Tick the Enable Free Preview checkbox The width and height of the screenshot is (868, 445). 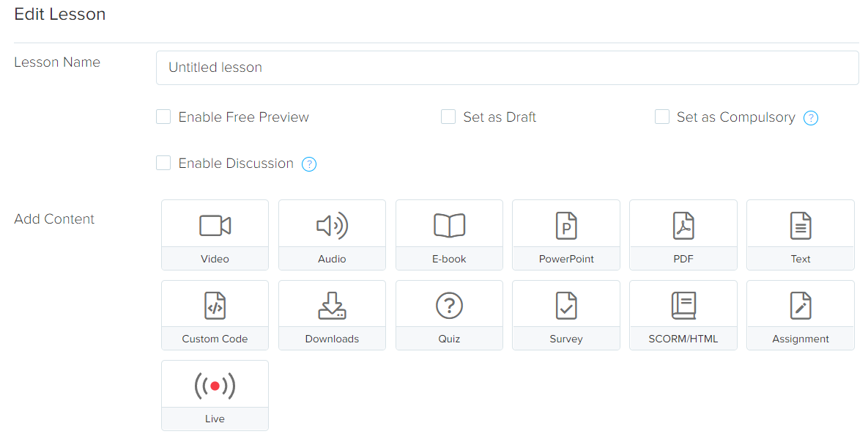(x=163, y=117)
